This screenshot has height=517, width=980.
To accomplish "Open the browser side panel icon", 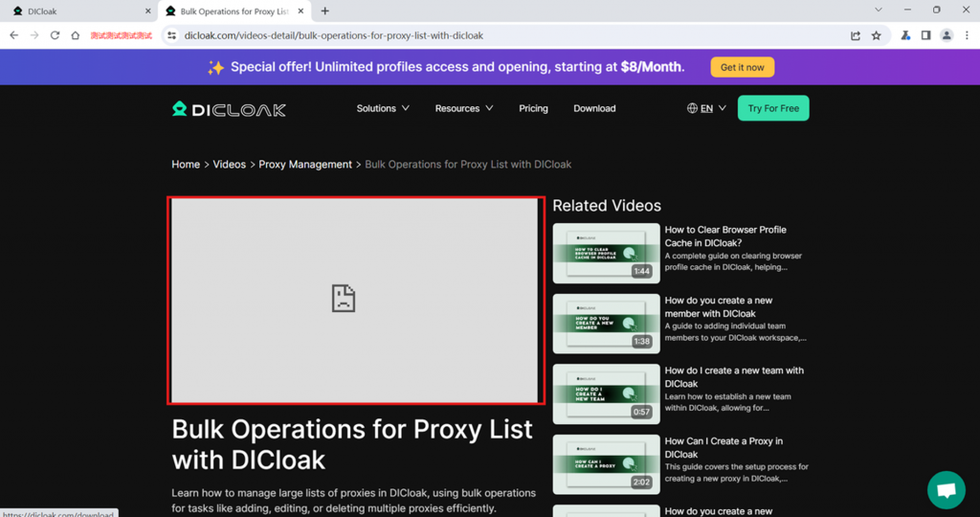I will coord(925,35).
